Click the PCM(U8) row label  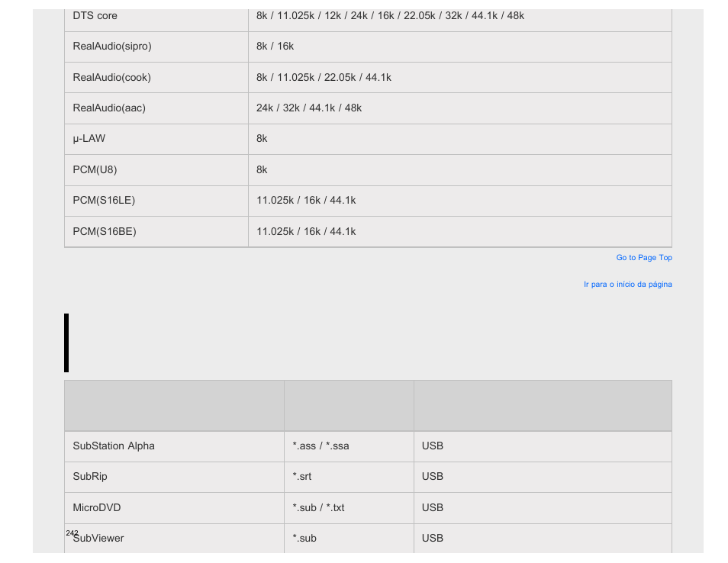click(156, 170)
